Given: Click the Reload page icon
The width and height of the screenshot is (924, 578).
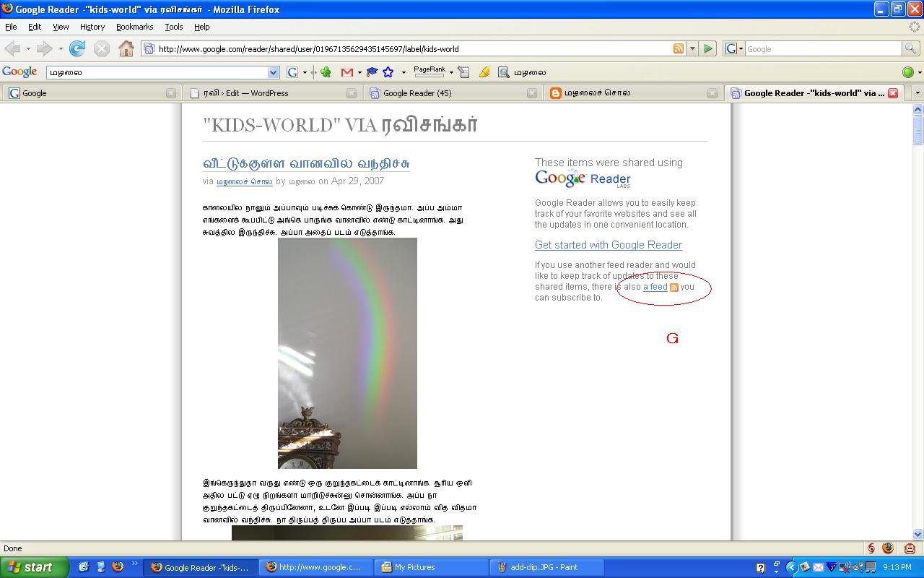Looking at the screenshot, I should (x=77, y=48).
